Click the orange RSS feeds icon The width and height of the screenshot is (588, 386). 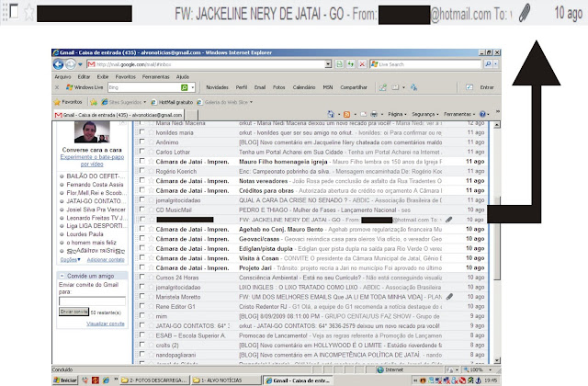point(347,114)
